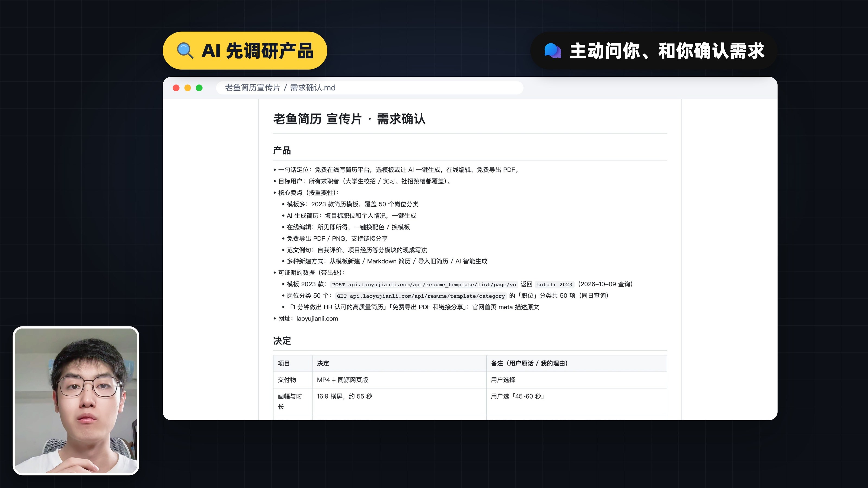
Task: Click the '主动问你、和你确认需求' dark badge
Action: (x=654, y=51)
